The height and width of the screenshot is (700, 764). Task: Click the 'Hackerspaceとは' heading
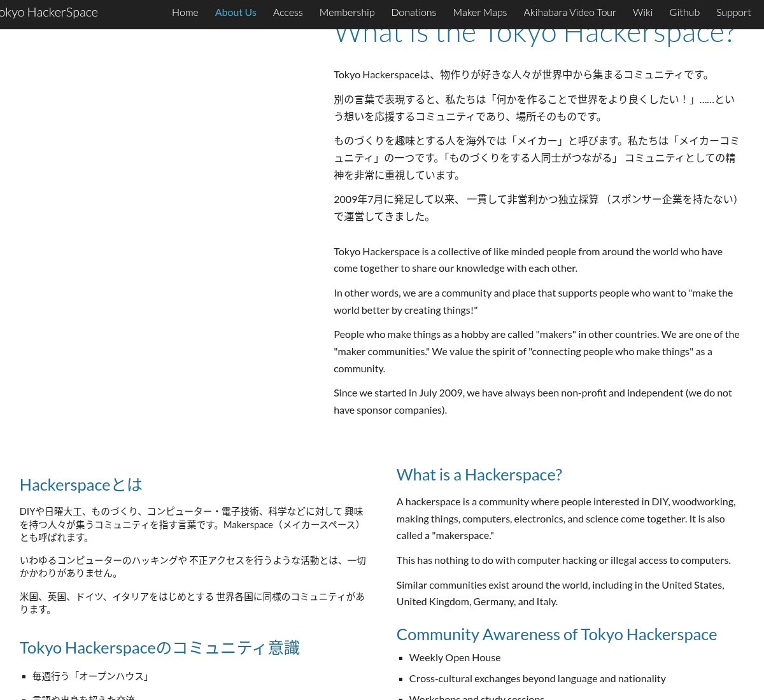pos(81,485)
